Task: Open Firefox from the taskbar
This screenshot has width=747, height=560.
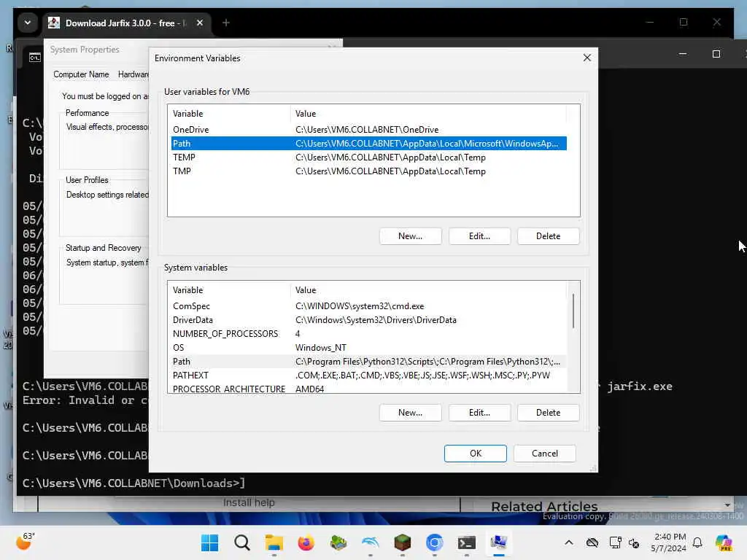Action: (x=306, y=542)
